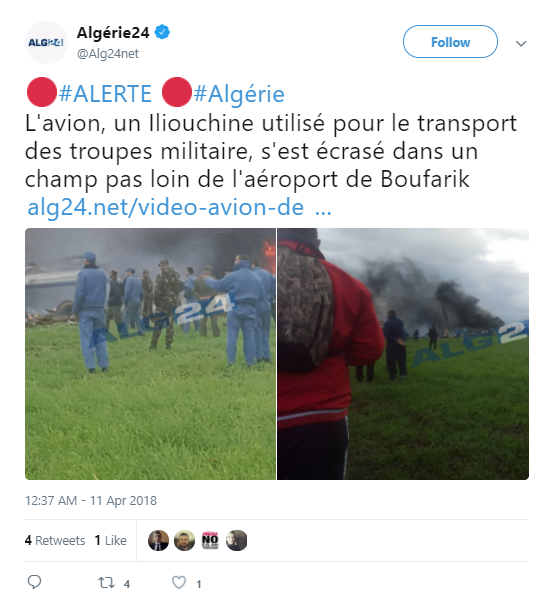This screenshot has height=601, width=552.
Task: Open the fourth liker's avatar
Action: (x=237, y=540)
